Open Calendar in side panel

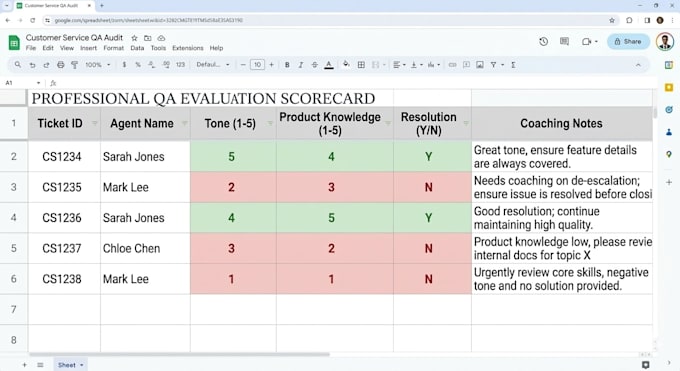coord(669,65)
